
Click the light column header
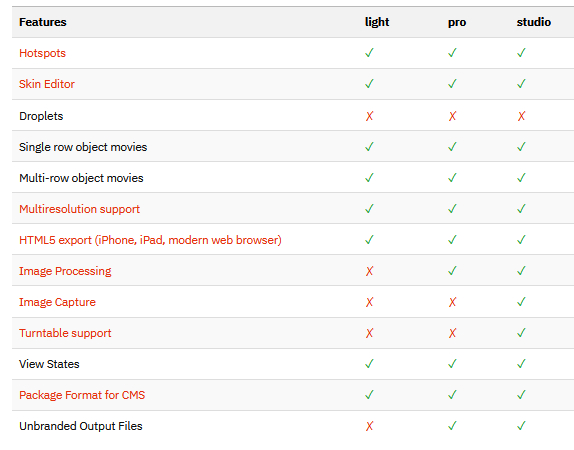[x=377, y=22]
